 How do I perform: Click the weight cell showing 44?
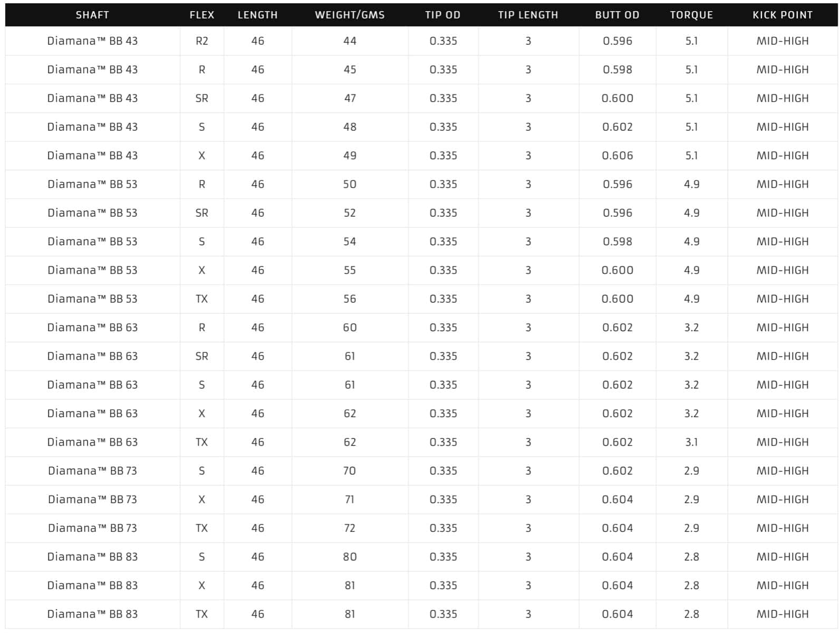350,41
